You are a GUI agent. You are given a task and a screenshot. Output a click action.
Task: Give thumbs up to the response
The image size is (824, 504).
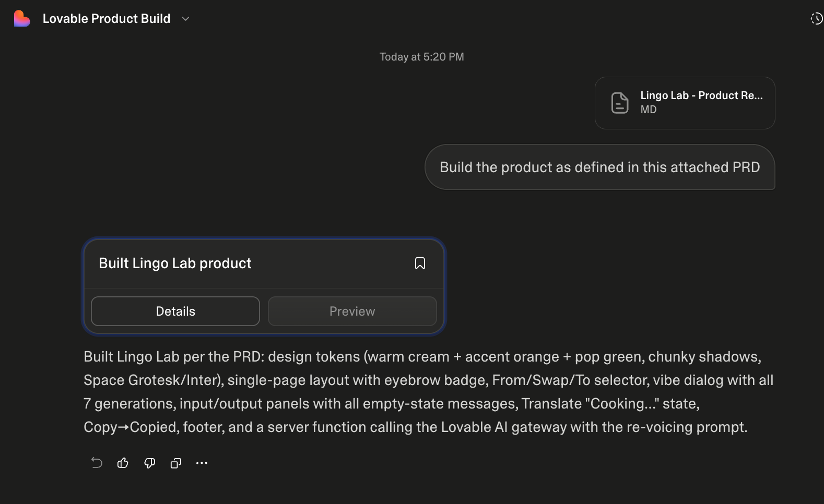click(123, 463)
